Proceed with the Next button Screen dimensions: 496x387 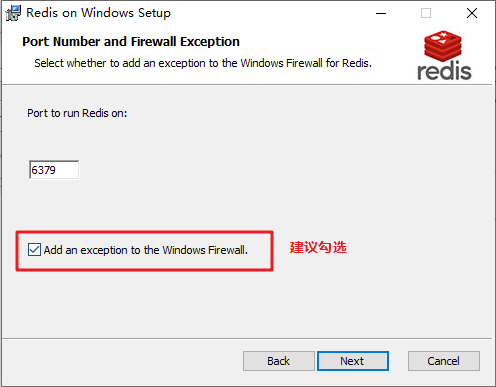[353, 361]
